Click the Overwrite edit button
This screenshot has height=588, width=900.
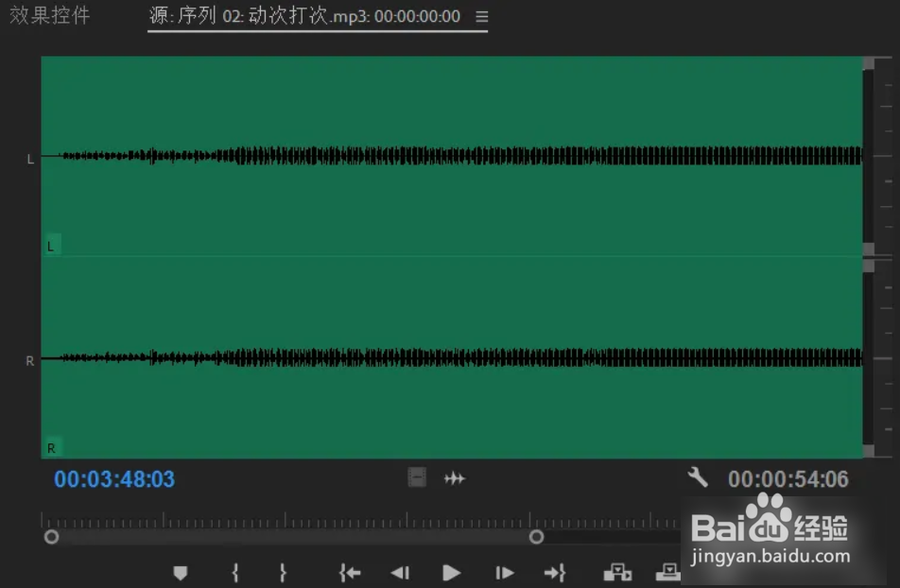coord(668,572)
